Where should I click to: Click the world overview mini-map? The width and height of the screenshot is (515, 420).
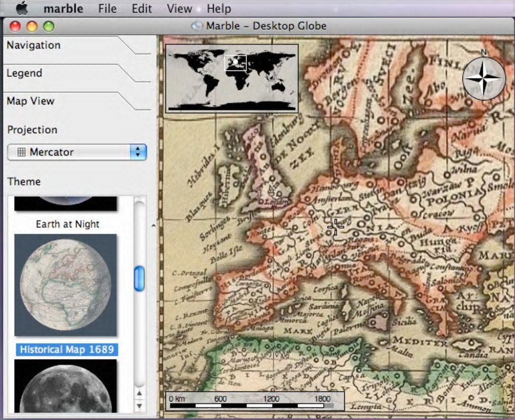click(232, 78)
